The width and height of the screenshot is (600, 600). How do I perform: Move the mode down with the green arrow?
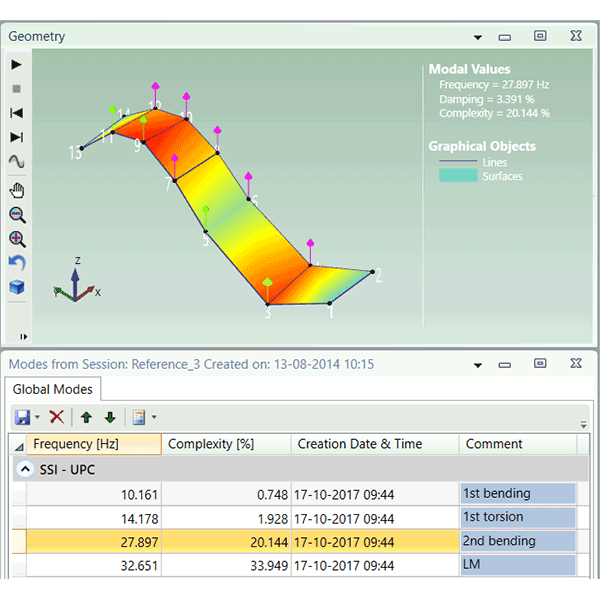[x=110, y=417]
